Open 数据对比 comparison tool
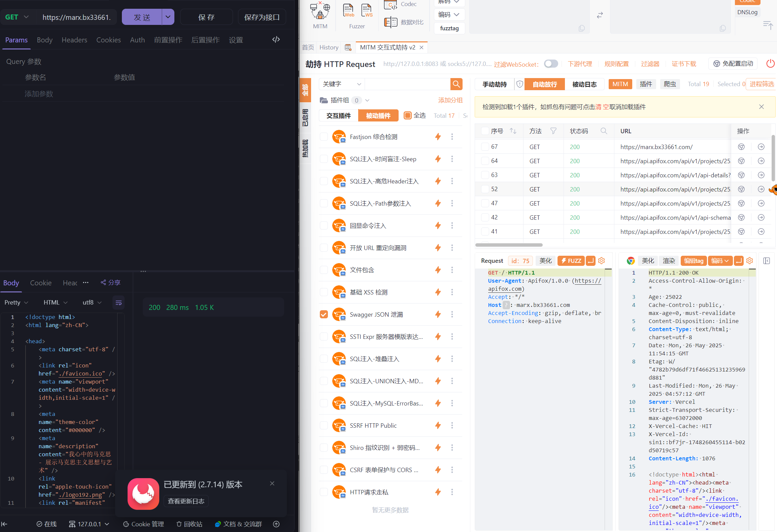 (404, 22)
